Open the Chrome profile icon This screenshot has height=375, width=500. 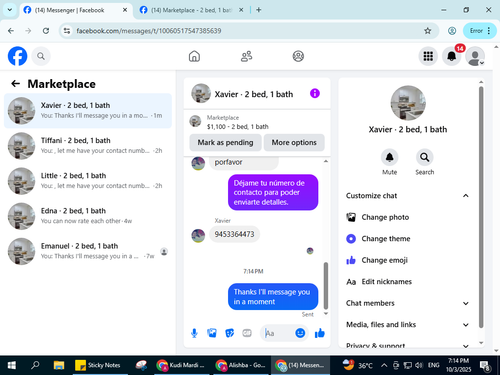click(452, 31)
